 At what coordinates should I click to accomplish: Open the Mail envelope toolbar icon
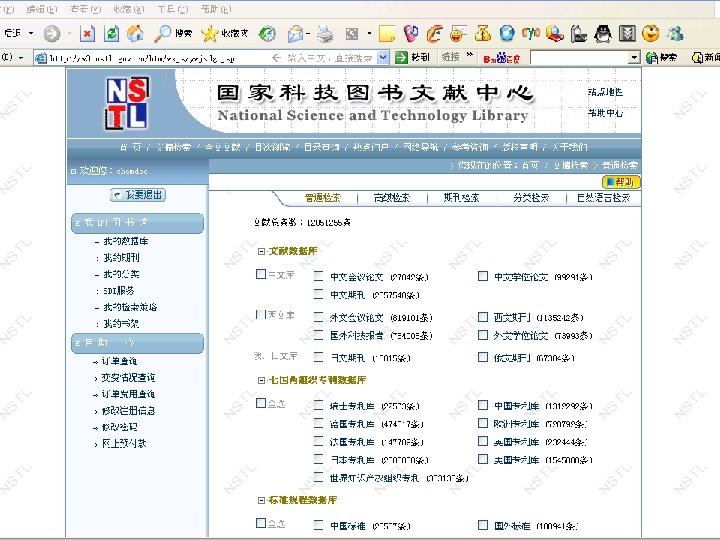(295, 34)
